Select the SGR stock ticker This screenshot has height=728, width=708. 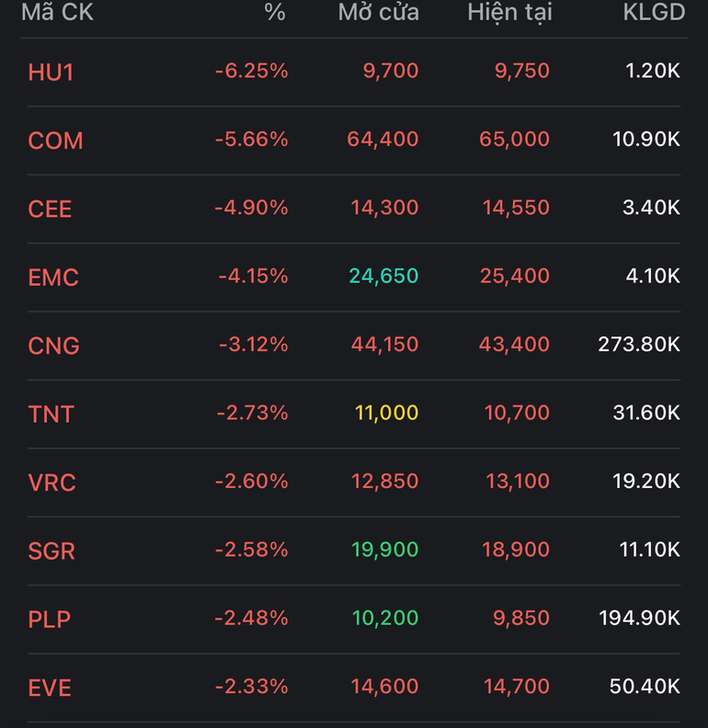tap(51, 552)
